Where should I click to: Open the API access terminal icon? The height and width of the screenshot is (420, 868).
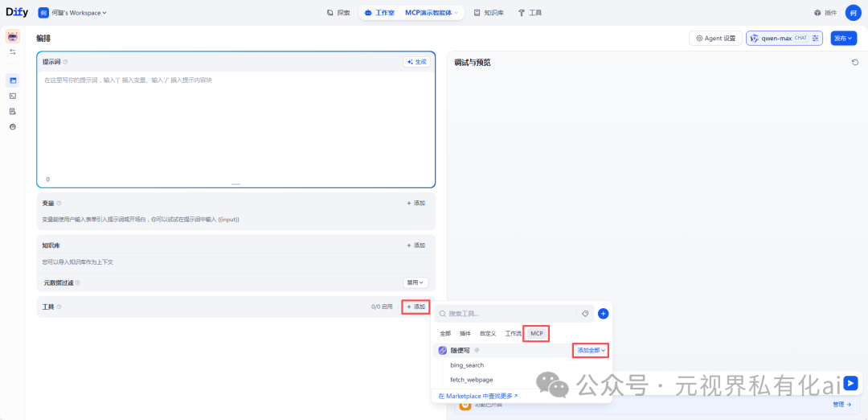(13, 96)
